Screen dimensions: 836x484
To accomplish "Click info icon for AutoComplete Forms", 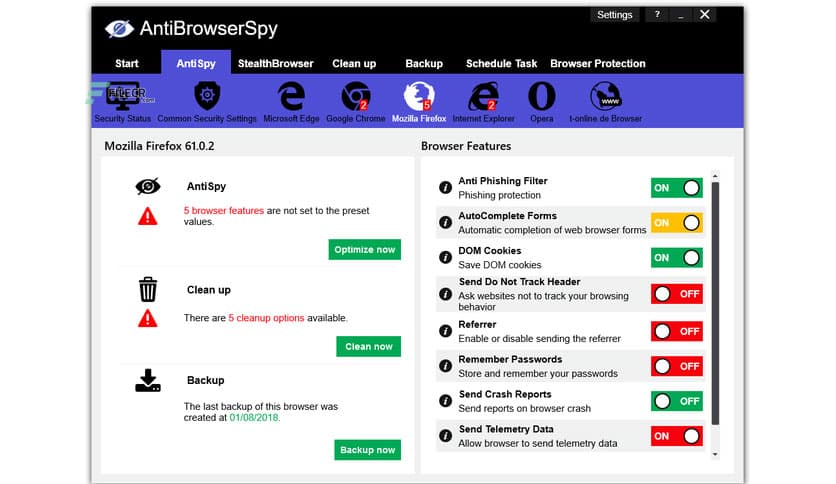I will (x=445, y=222).
